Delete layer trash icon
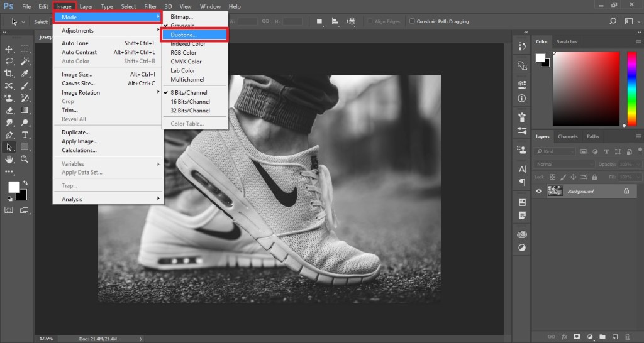The width and height of the screenshot is (644, 343). 628,337
